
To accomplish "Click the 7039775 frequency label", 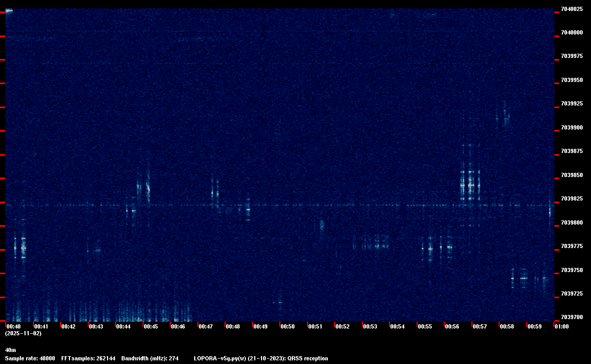I will [x=572, y=246].
